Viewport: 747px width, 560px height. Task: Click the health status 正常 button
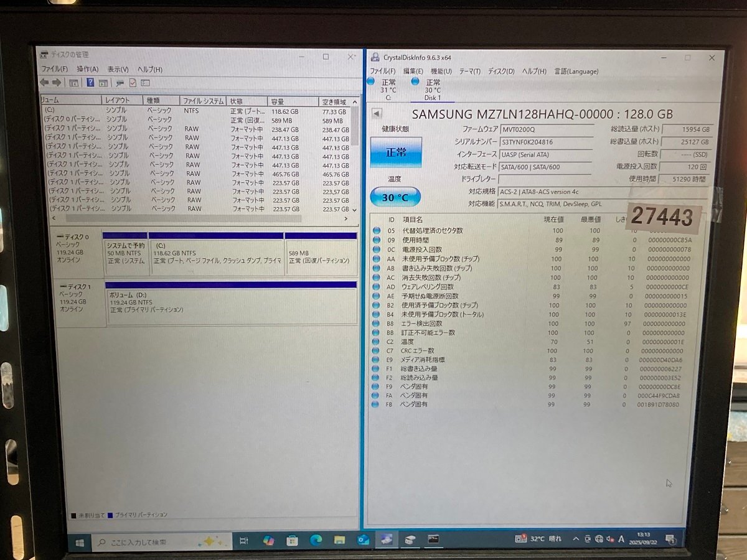(x=396, y=152)
